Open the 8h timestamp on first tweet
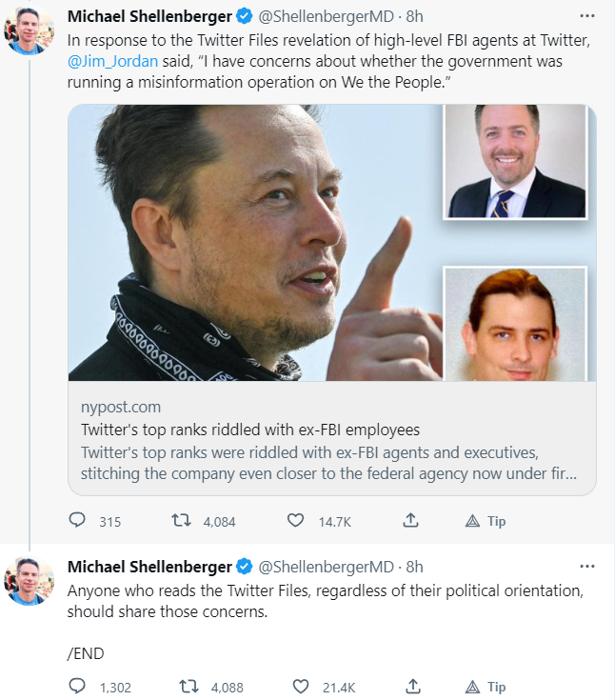615x700 pixels. (414, 17)
